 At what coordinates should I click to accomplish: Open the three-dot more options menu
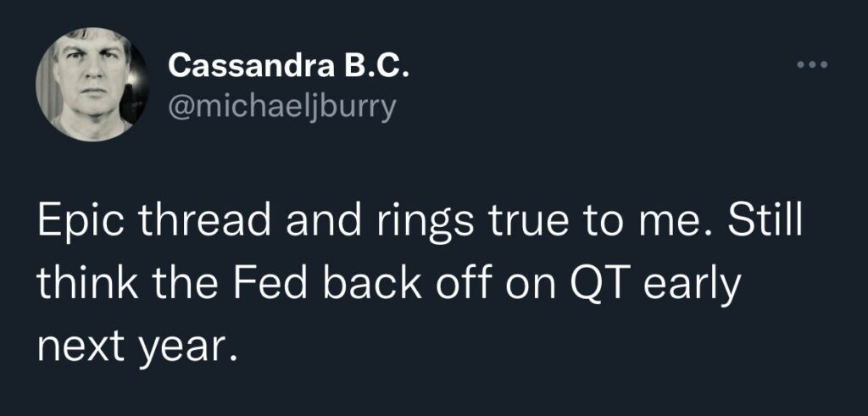pyautogui.click(x=811, y=65)
